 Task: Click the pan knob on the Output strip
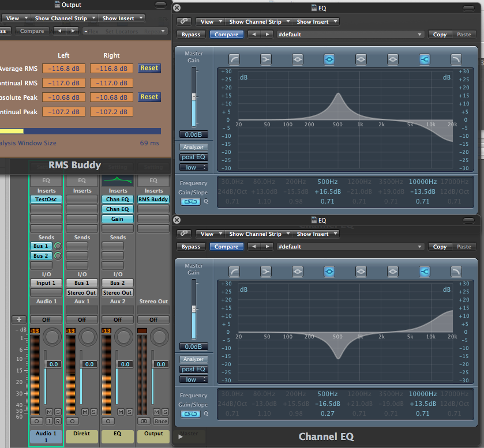(160, 337)
